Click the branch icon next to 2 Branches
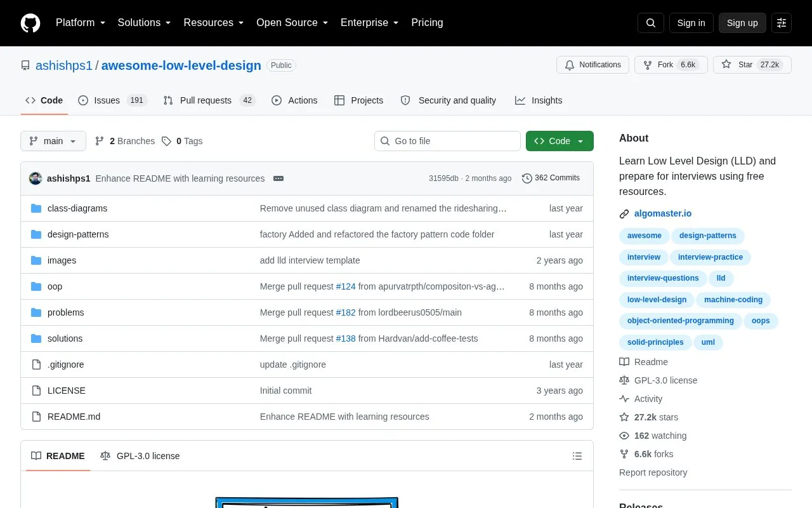Viewport: 812px width, 508px height. tap(100, 141)
